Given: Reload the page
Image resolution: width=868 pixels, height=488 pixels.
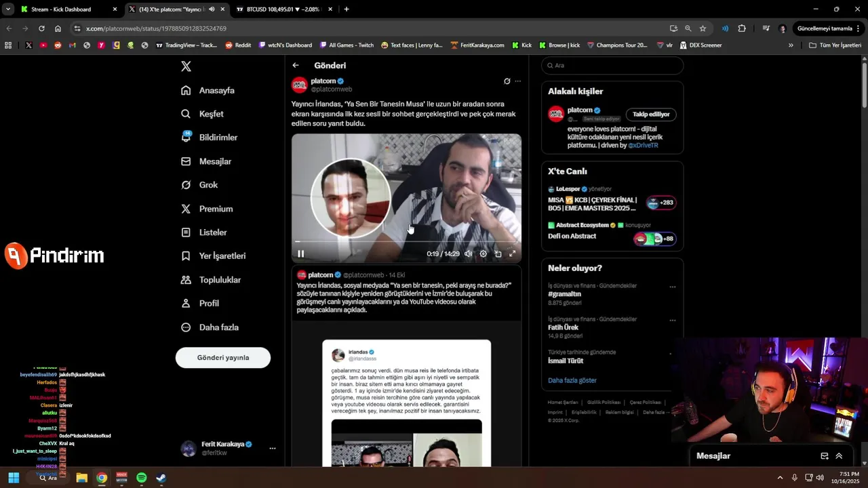Looking at the screenshot, I should 41,28.
